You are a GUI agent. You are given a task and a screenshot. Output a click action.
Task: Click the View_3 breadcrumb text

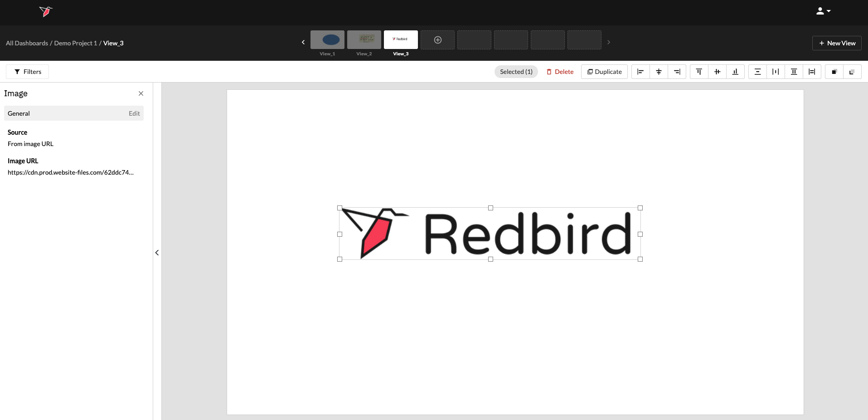(x=113, y=43)
